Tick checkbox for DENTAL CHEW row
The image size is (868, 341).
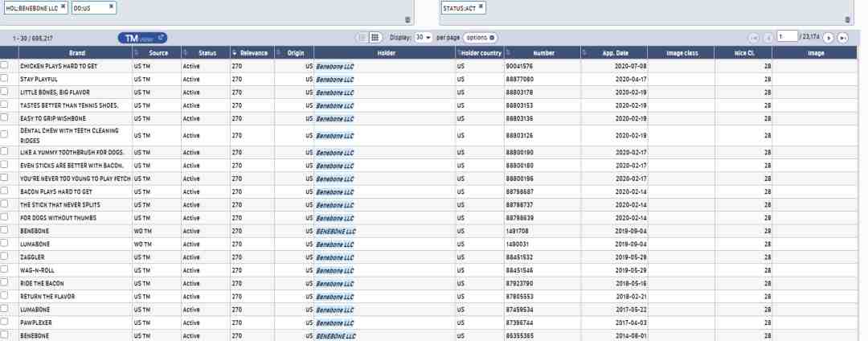pos(5,134)
